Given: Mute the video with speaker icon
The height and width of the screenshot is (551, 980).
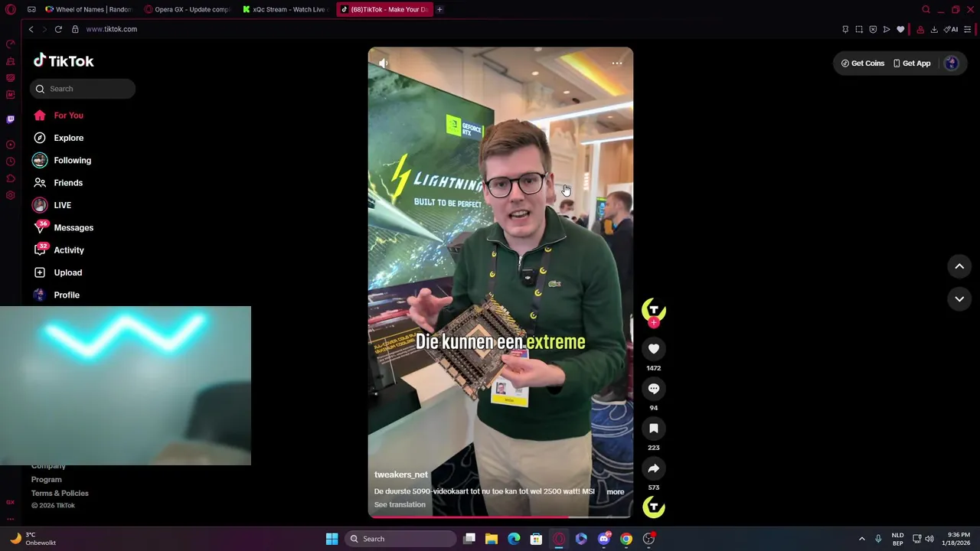Looking at the screenshot, I should (383, 64).
